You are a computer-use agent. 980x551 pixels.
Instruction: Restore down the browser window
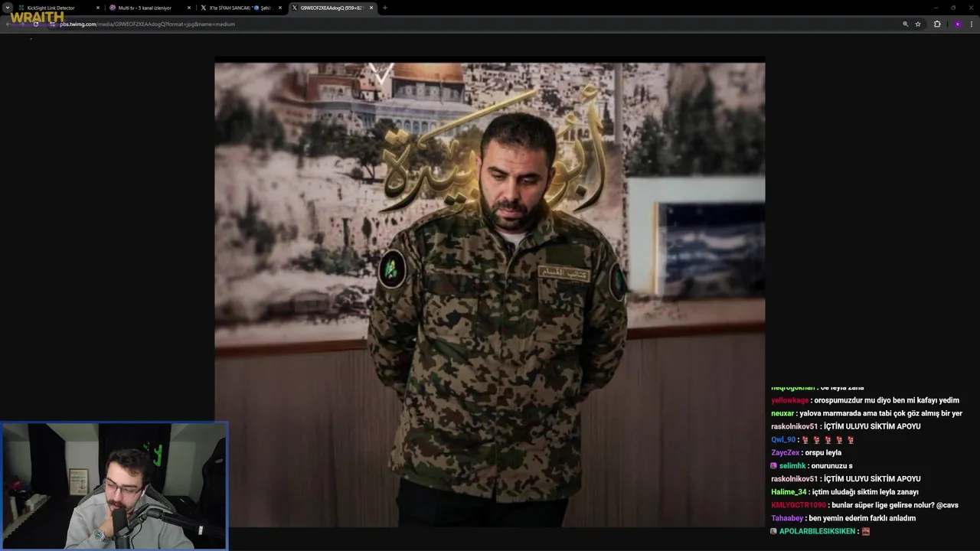tap(953, 8)
